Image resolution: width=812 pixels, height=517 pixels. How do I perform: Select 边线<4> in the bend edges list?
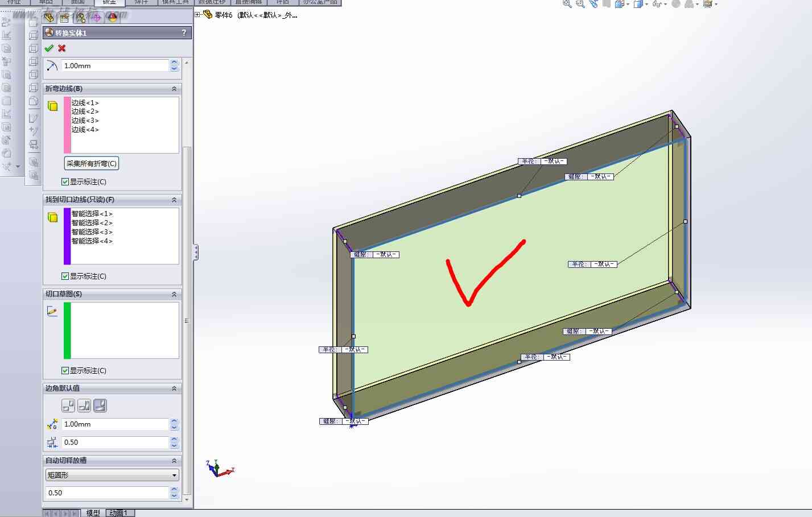pos(85,130)
